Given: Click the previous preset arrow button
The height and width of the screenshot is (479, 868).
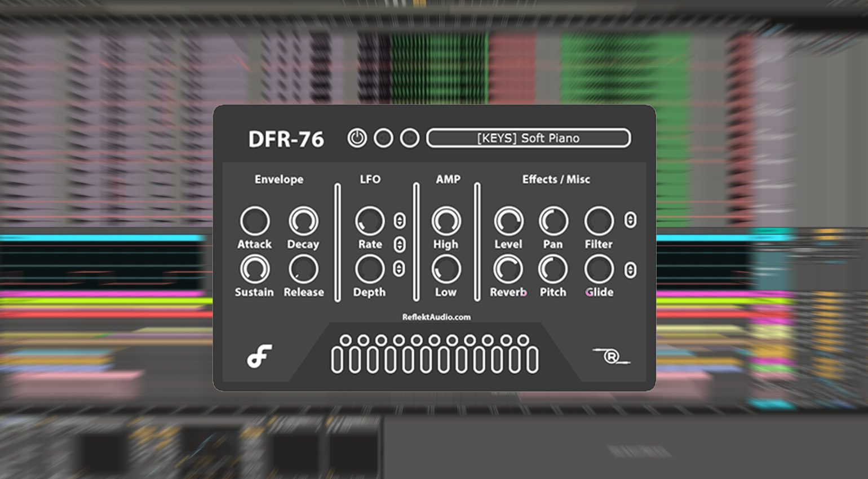Looking at the screenshot, I should coord(383,138).
